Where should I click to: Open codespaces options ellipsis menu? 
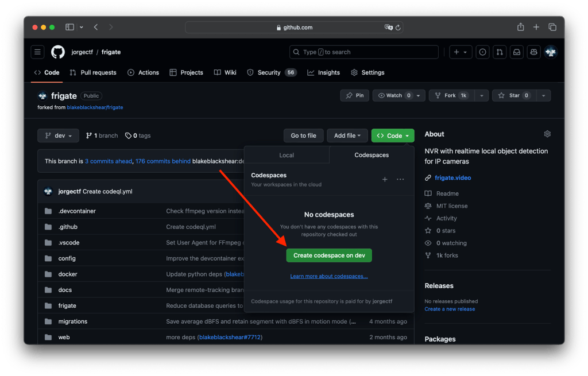click(x=400, y=180)
